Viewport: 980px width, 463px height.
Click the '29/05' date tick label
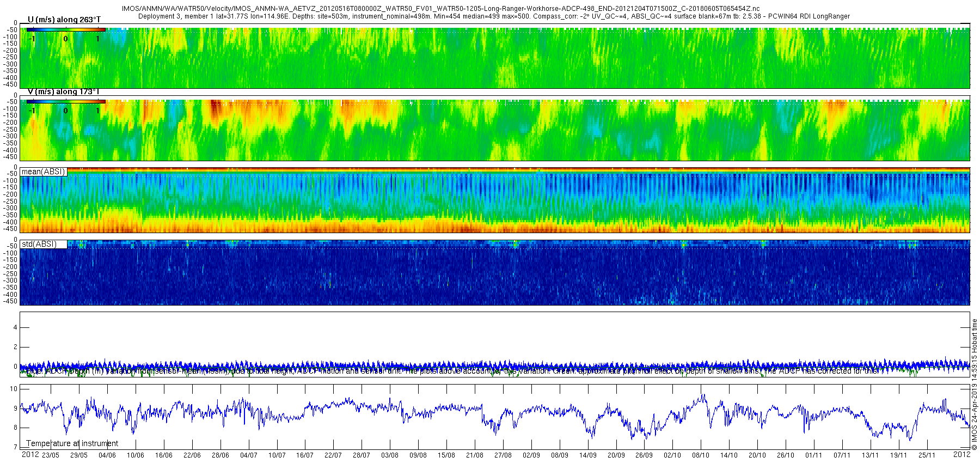[79, 455]
